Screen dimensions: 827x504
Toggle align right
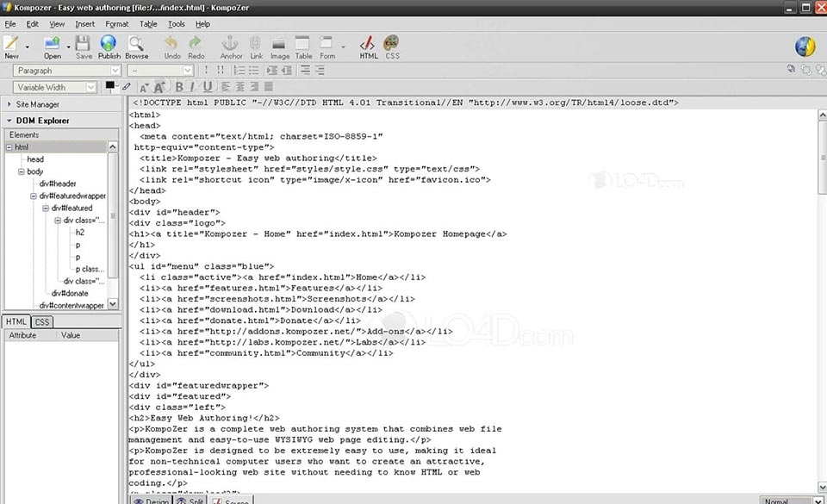click(x=254, y=87)
